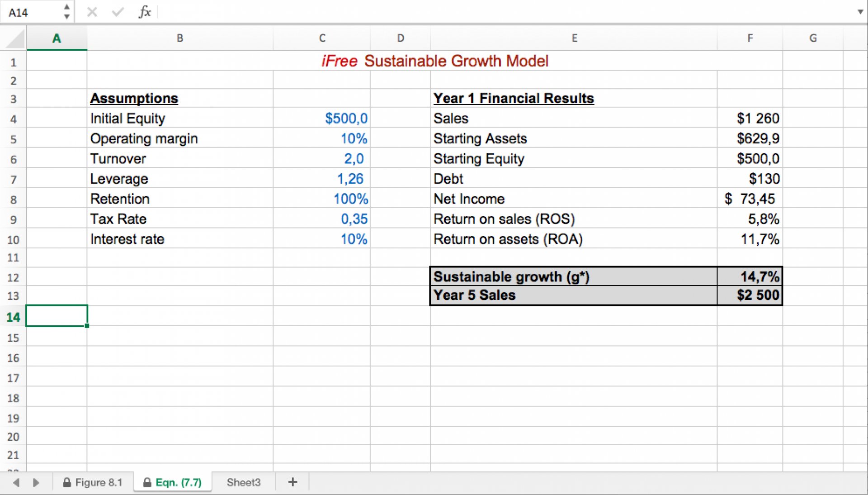Select the ROA value 11,7%

(x=750, y=238)
